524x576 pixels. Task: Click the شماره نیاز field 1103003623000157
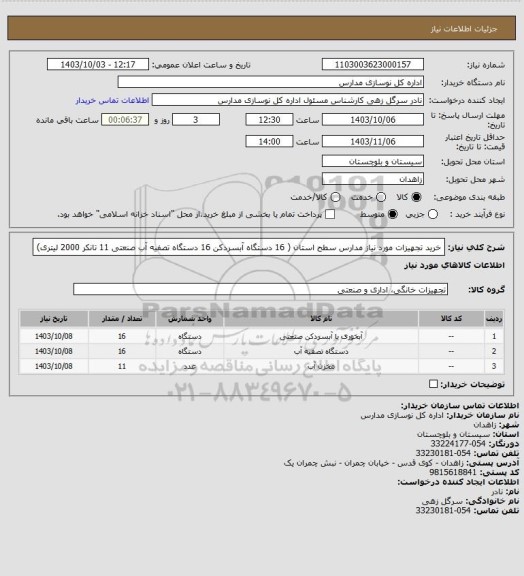click(373, 64)
